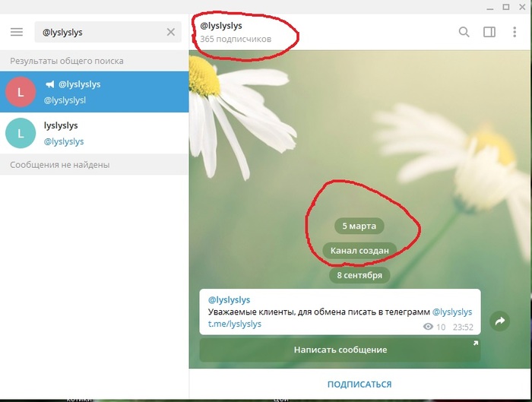Image resolution: width=532 pixels, height=402 pixels.
Task: Click the Канал создан service message
Action: [359, 251]
